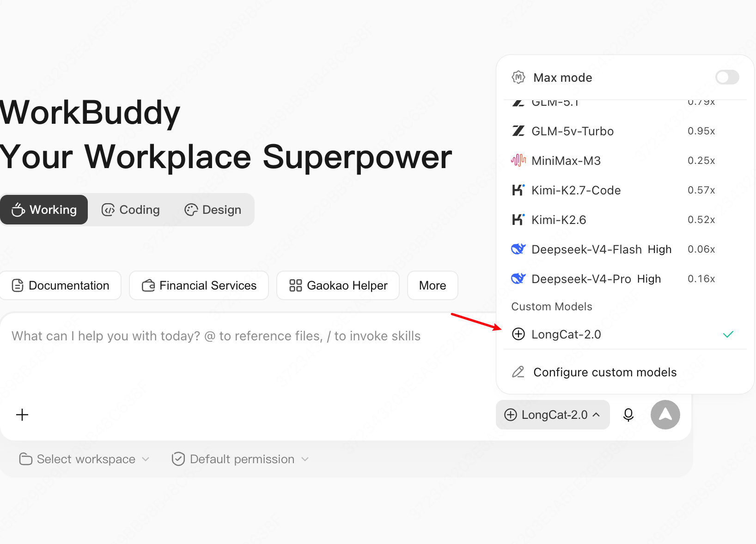This screenshot has height=544, width=756.
Task: Switch to the Coding tab
Action: (131, 210)
